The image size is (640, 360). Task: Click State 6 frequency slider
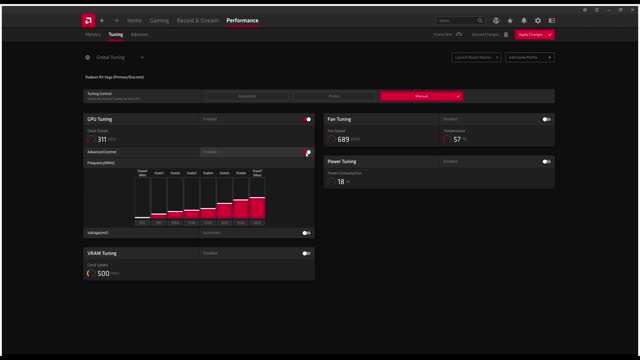point(241,198)
